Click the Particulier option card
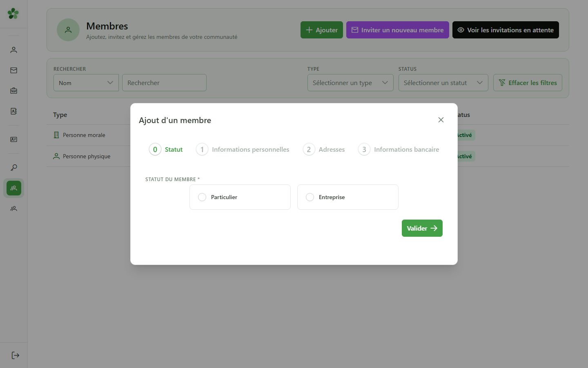588x368 pixels. click(240, 197)
